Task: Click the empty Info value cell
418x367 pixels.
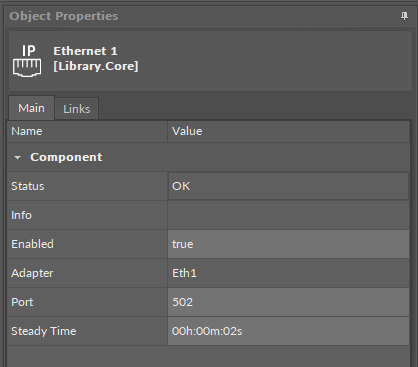Action: pyautogui.click(x=289, y=215)
